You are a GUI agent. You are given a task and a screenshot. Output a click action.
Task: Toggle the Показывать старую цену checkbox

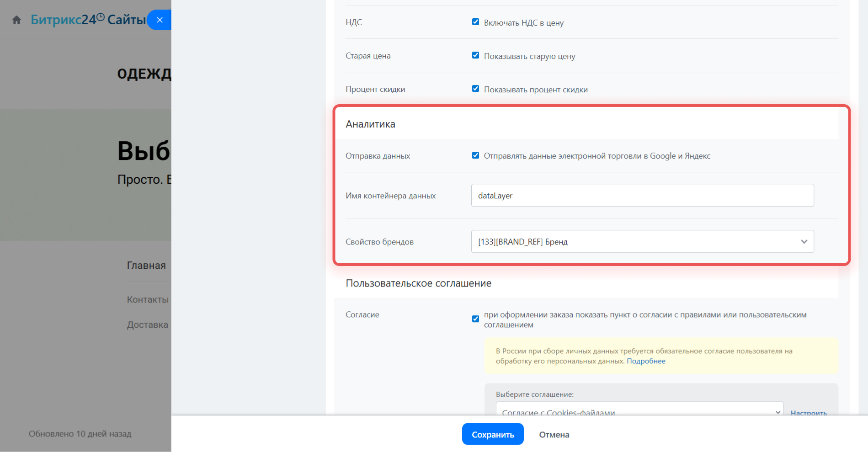(475, 55)
